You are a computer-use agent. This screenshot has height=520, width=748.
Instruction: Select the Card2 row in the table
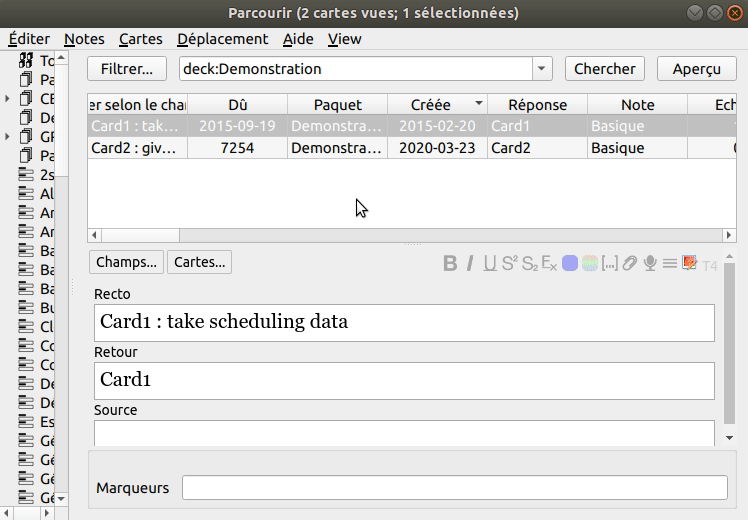300,148
